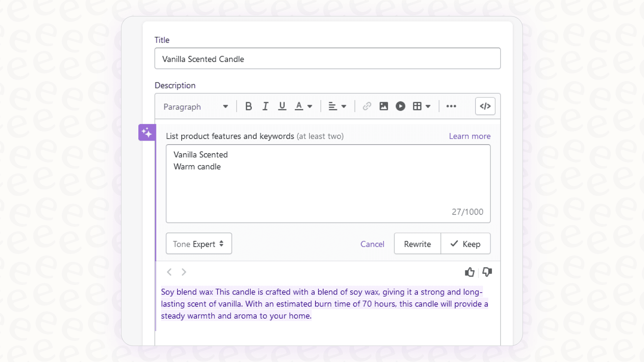This screenshot has height=362, width=644.
Task: Give thumbs up to the AI suggestion
Action: (x=469, y=272)
